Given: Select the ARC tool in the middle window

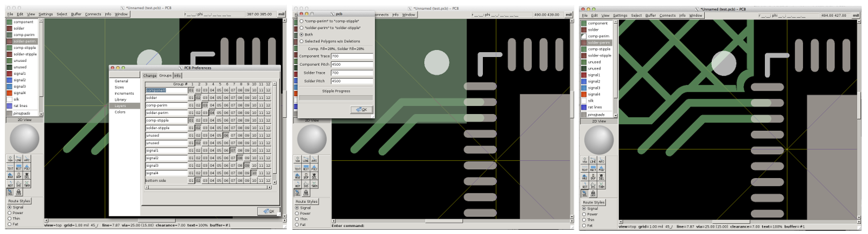Looking at the screenshot, I should coord(314,160).
